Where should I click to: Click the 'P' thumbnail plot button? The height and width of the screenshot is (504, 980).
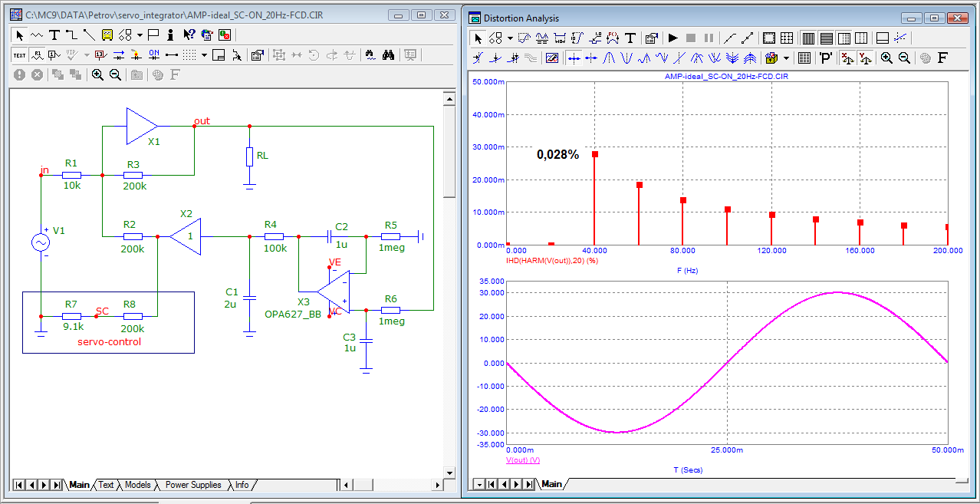pyautogui.click(x=826, y=57)
